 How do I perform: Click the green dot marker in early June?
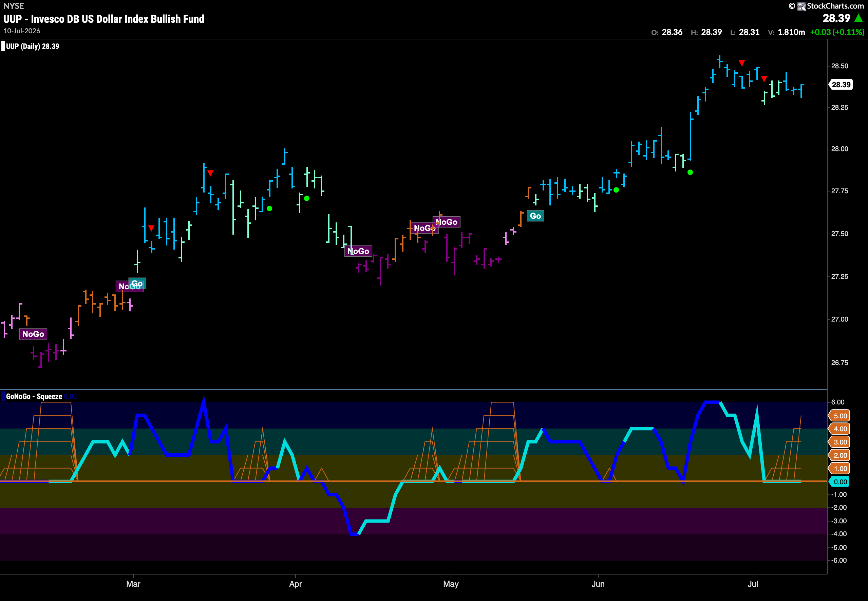click(616, 190)
